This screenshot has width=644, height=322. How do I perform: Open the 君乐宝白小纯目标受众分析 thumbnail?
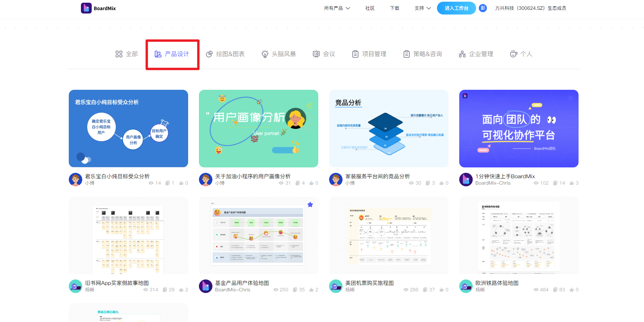pyautogui.click(x=128, y=129)
